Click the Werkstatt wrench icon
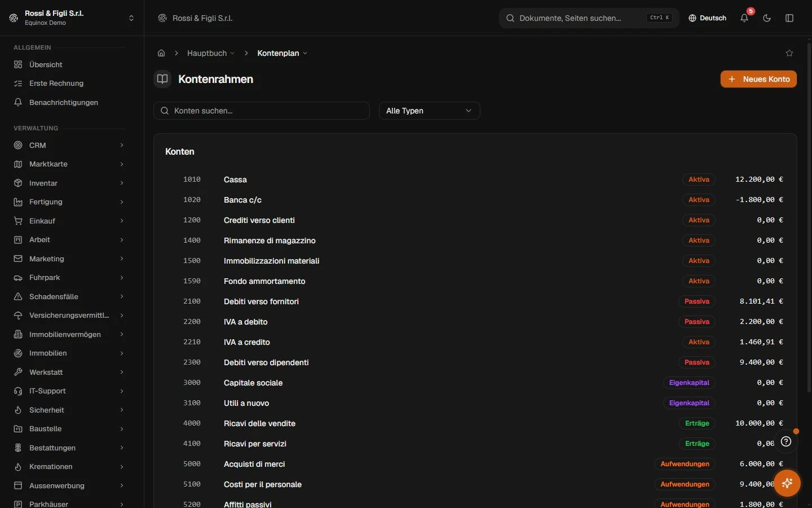812x508 pixels. (18, 372)
